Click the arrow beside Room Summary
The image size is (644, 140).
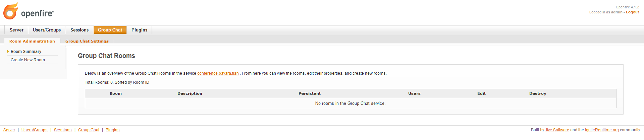click(8, 52)
